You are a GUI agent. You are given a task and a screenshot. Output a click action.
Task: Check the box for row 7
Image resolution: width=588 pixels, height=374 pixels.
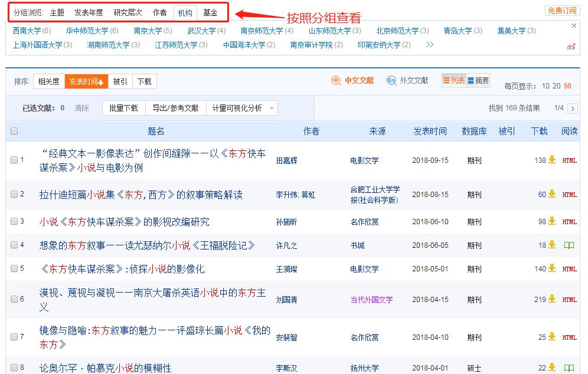tap(14, 337)
